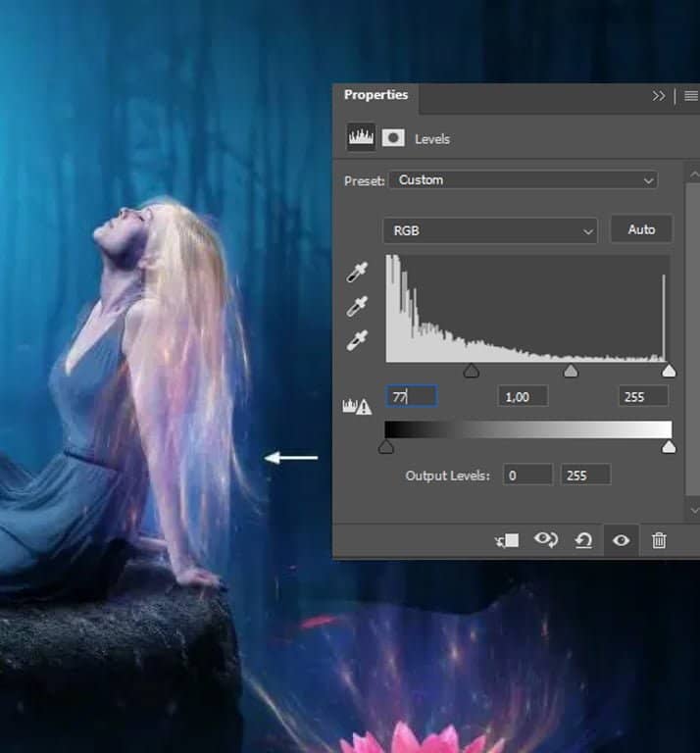The height and width of the screenshot is (753, 700).
Task: Collapse panel with double-arrow icon
Action: tap(659, 96)
